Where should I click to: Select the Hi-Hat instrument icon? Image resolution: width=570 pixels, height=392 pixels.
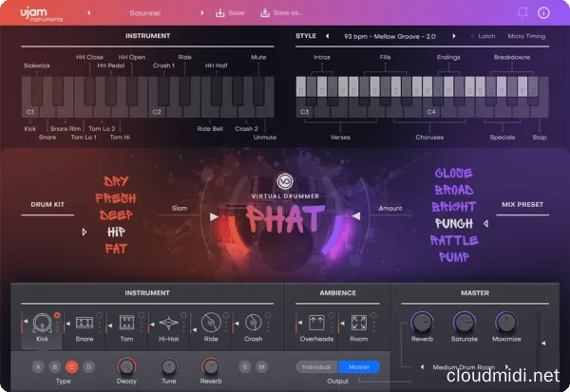point(169,323)
